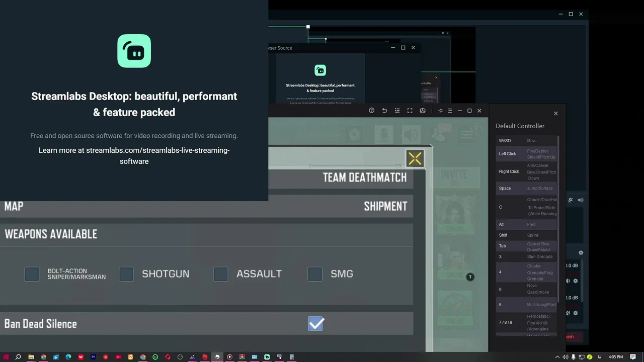
Task: Change the Team Deathmatch game mode
Action: point(364,177)
